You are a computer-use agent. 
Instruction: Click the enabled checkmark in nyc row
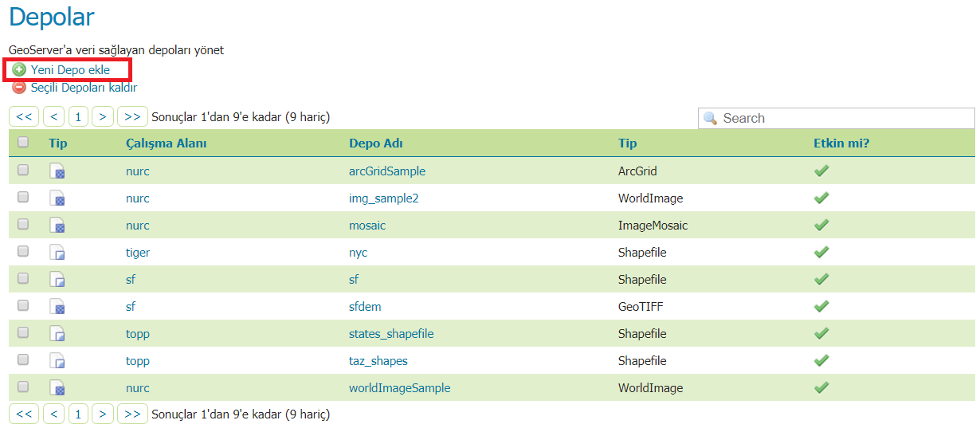[x=821, y=252]
